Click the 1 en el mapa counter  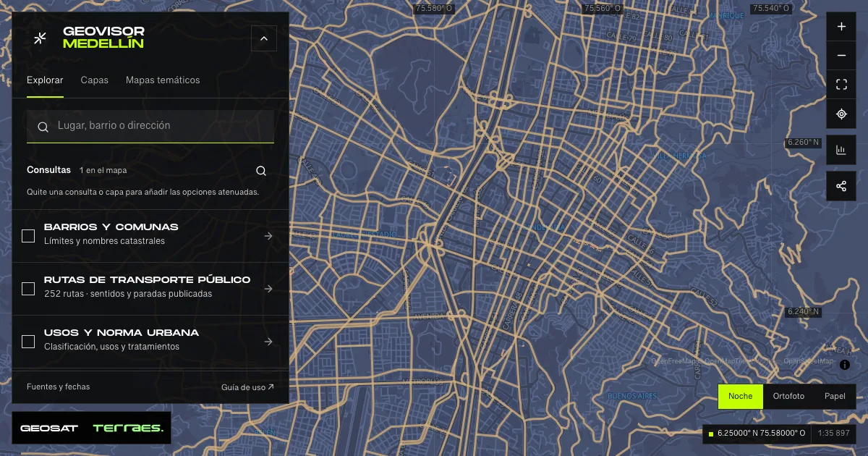click(103, 171)
